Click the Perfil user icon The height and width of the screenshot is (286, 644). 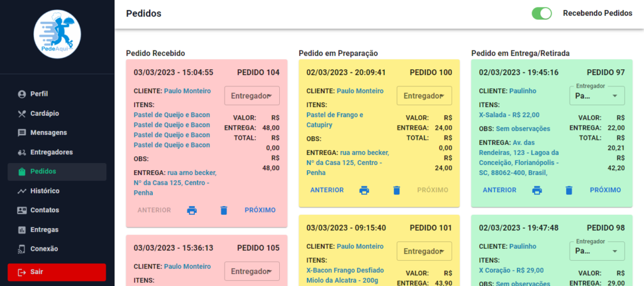coord(22,94)
